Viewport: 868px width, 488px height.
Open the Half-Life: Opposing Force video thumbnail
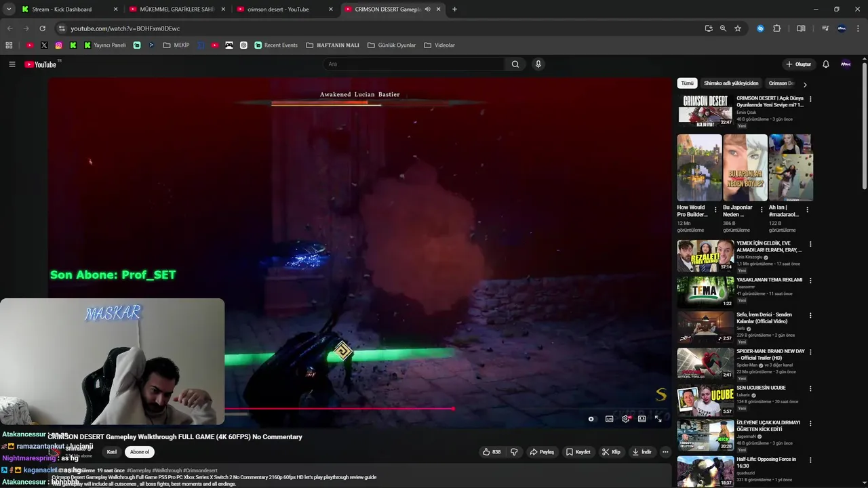tap(705, 471)
